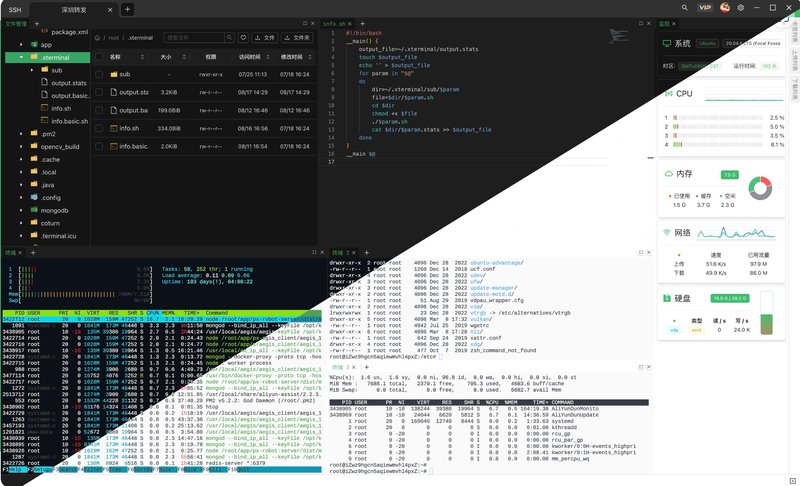Add a new SSH session tab with plus
The width and height of the screenshot is (800, 486).
tap(127, 8)
